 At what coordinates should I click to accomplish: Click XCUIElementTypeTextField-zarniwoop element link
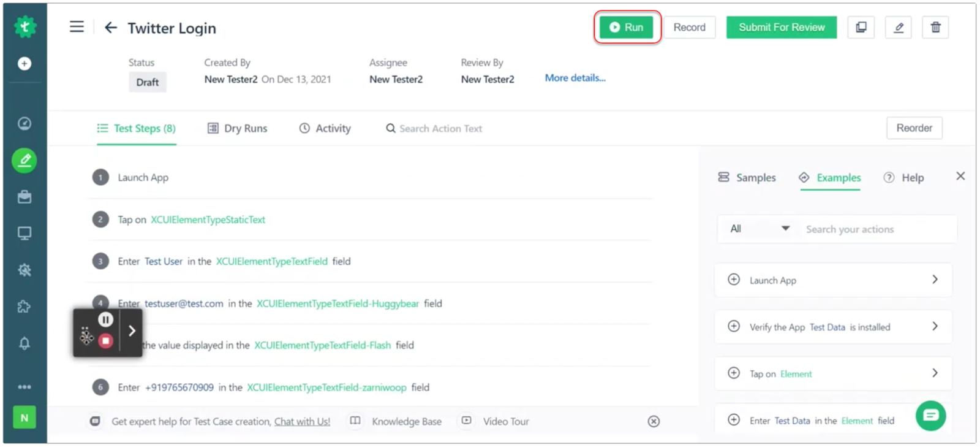(x=326, y=388)
